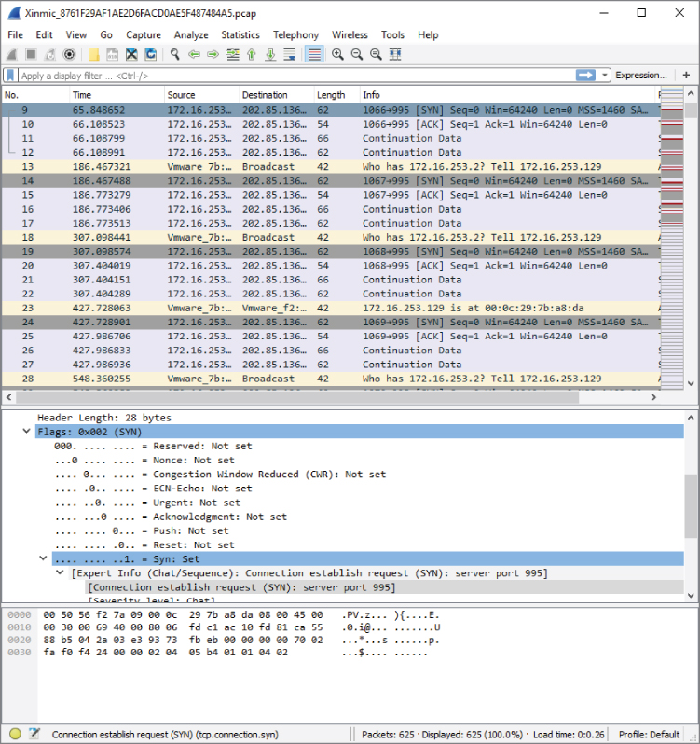
Task: Open a capture file using the folder icon
Action: (x=94, y=55)
